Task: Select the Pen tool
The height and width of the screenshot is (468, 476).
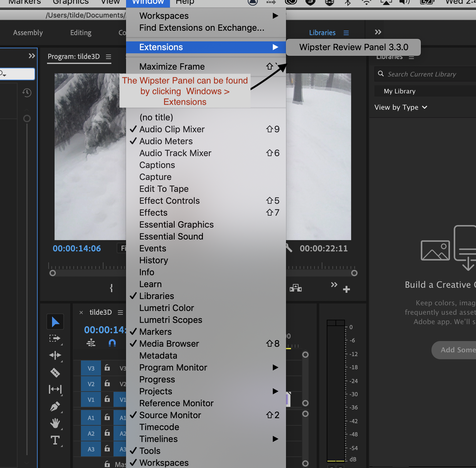Action: point(55,406)
